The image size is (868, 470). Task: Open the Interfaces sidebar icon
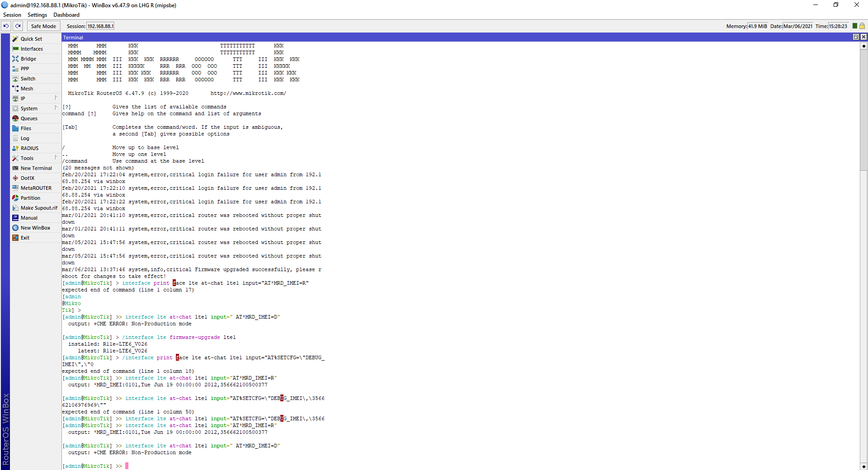pyautogui.click(x=15, y=49)
